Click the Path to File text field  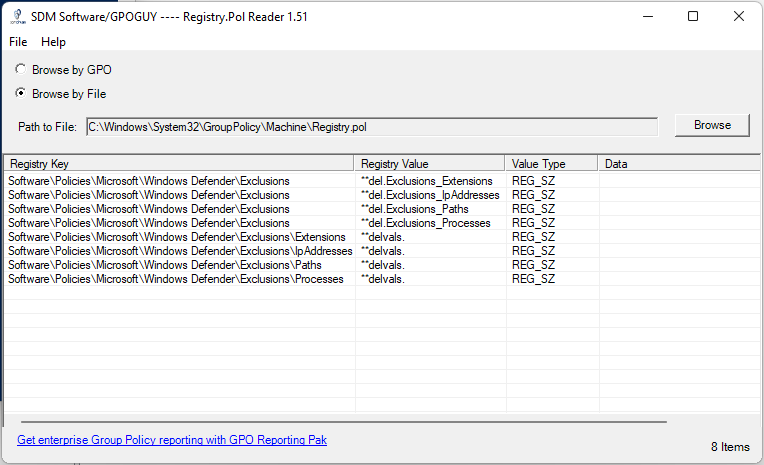[371, 127]
